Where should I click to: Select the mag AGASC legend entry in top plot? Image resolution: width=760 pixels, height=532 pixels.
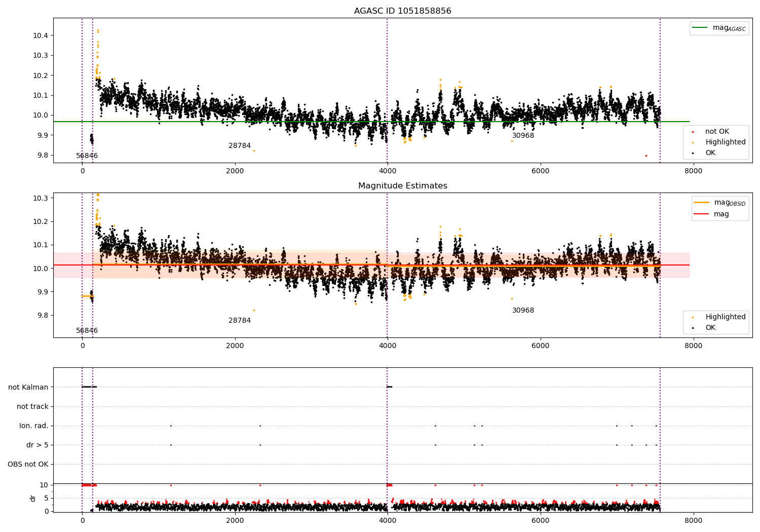[x=719, y=28]
